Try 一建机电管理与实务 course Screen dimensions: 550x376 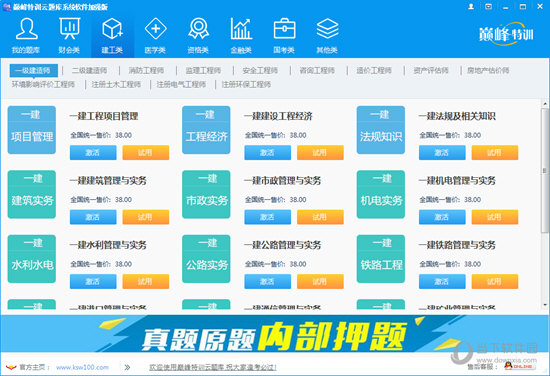coord(495,217)
